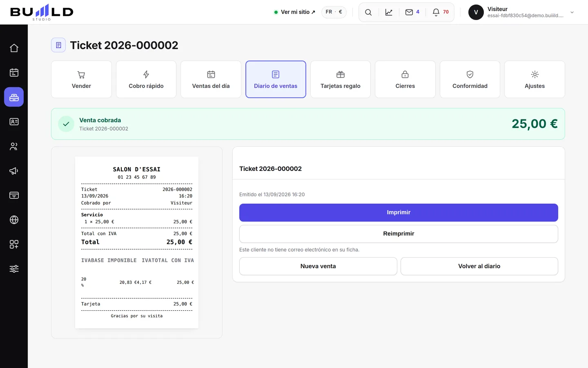Switch to the Vender tab
The width and height of the screenshot is (588, 368).
(81, 79)
